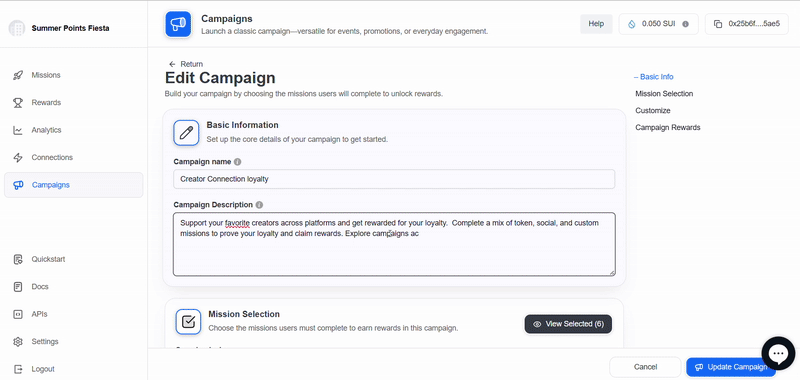Click the info icon beside Campaign name

pos(237,162)
